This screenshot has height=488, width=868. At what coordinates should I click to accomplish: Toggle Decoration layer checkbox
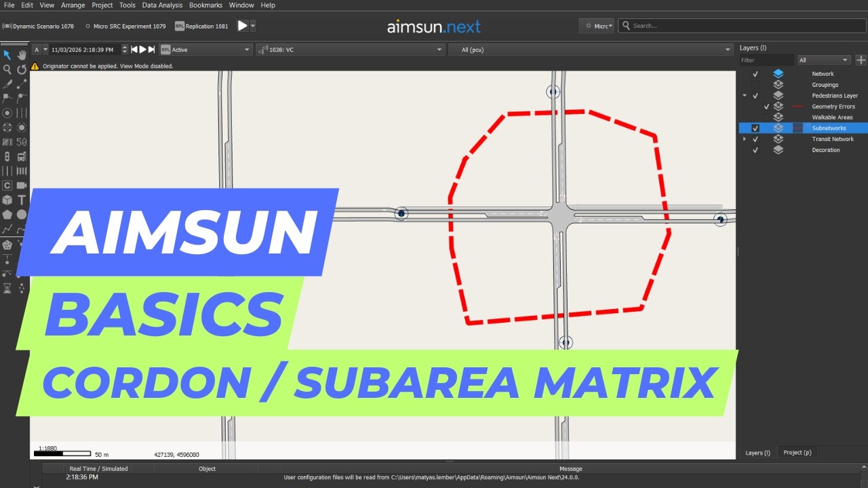[x=755, y=150]
